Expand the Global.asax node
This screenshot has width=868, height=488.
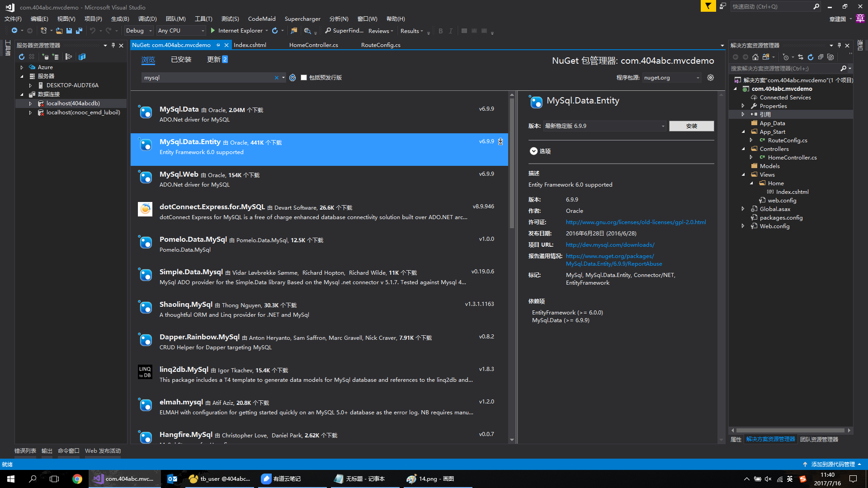click(x=743, y=209)
